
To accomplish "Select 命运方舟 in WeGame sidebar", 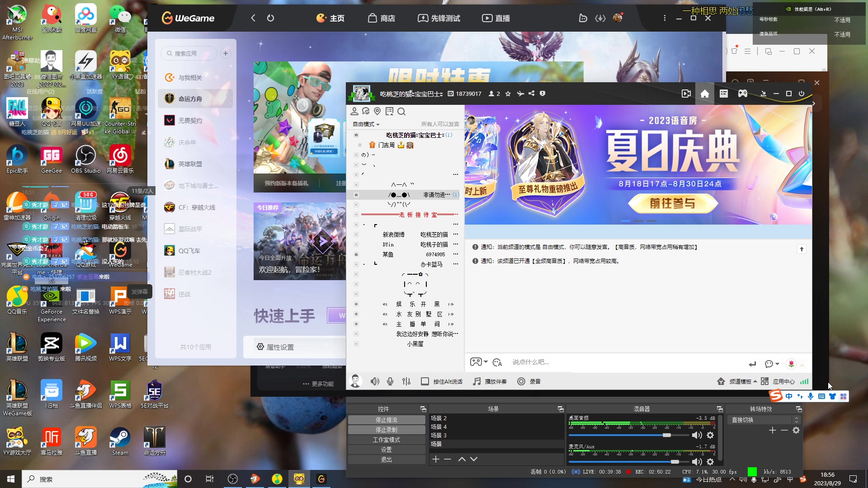I will click(x=195, y=99).
